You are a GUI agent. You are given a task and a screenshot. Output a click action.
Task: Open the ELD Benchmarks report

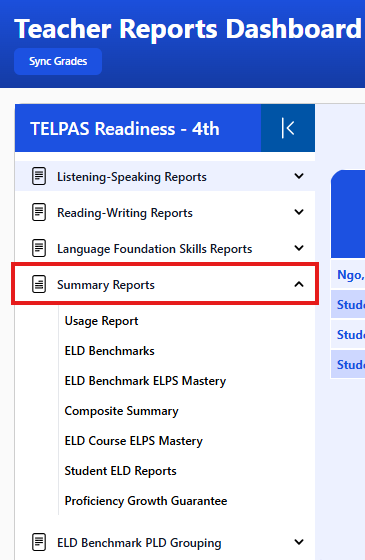[x=110, y=351]
